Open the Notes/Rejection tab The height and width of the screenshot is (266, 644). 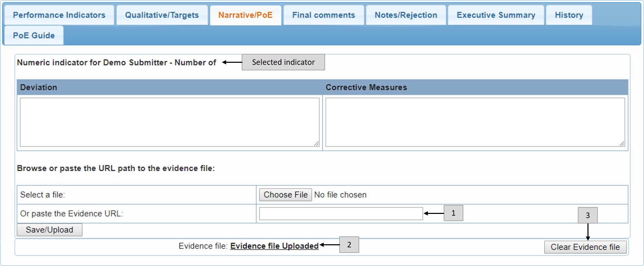pyautogui.click(x=406, y=15)
